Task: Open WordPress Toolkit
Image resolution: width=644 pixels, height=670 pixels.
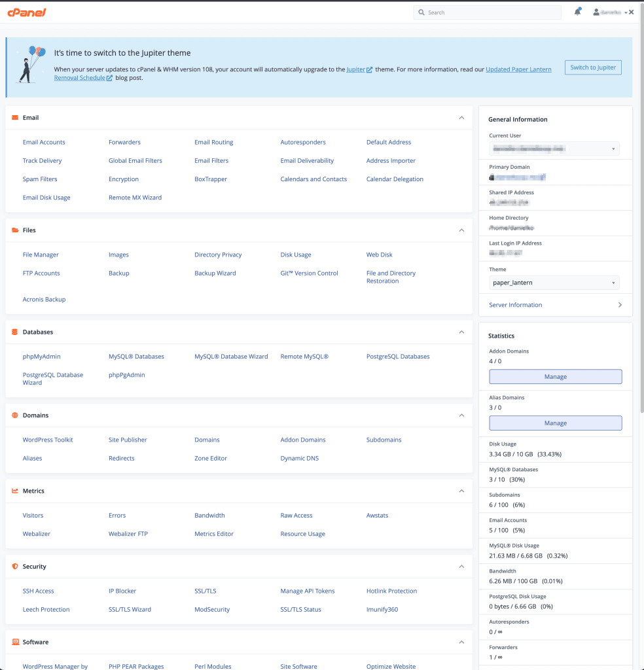Action: coord(48,440)
